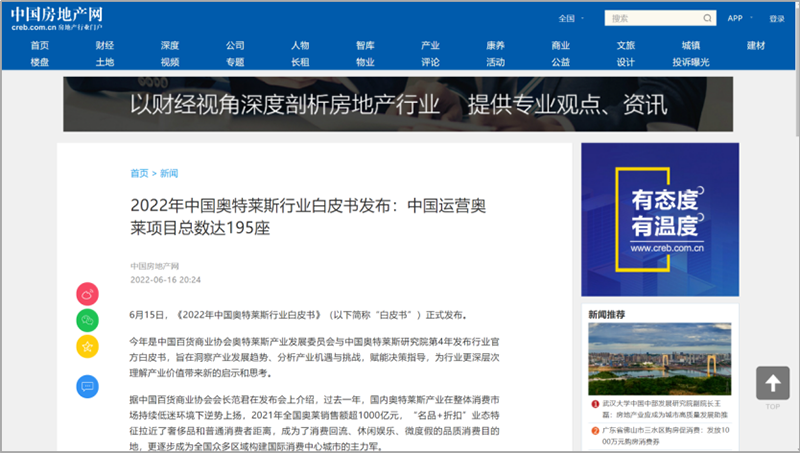
Task: Click the 首页 breadcrumb link
Action: pos(138,173)
